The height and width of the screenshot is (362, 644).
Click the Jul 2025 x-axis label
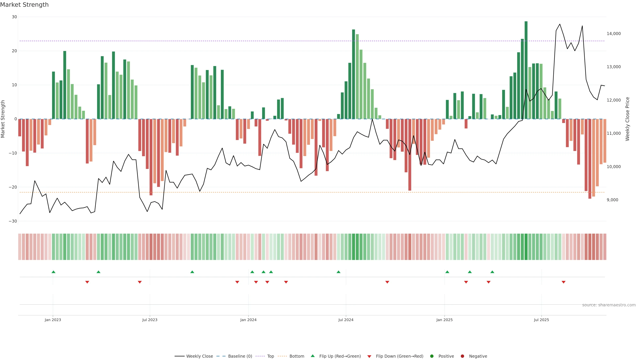click(541, 320)
